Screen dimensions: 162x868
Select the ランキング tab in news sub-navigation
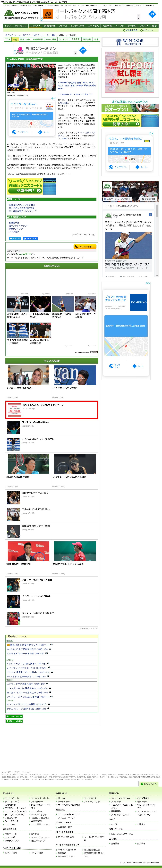click(x=63, y=39)
